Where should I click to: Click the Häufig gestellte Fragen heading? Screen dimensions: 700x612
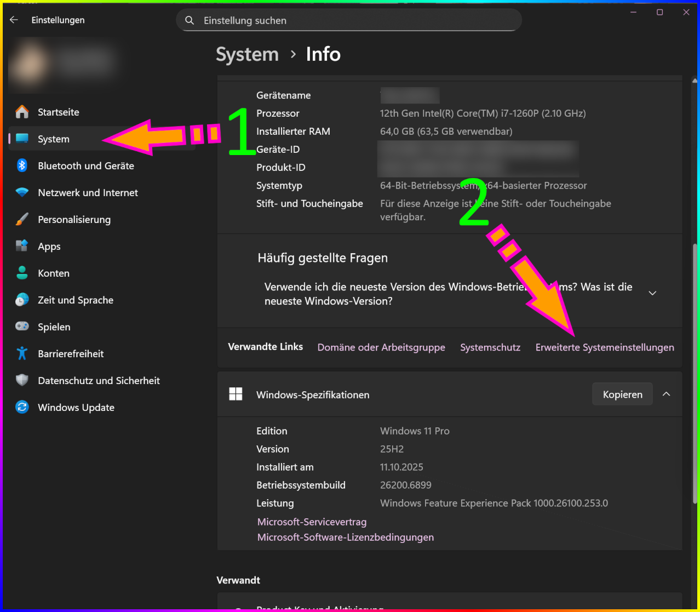point(323,258)
